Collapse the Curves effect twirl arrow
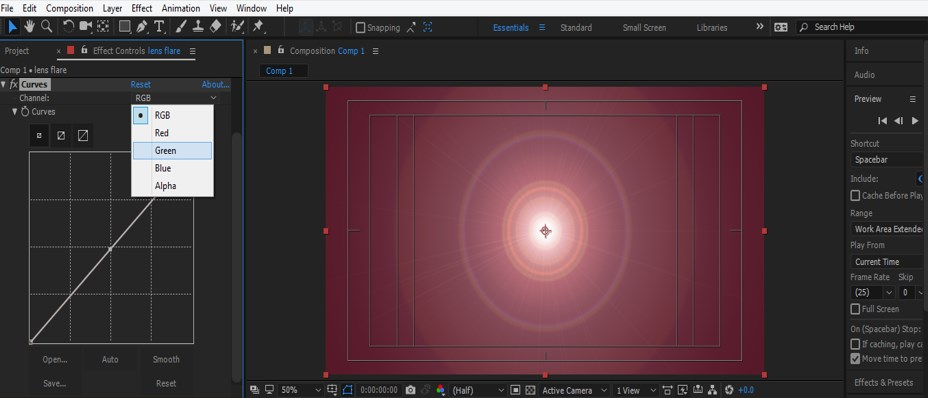 click(x=4, y=84)
